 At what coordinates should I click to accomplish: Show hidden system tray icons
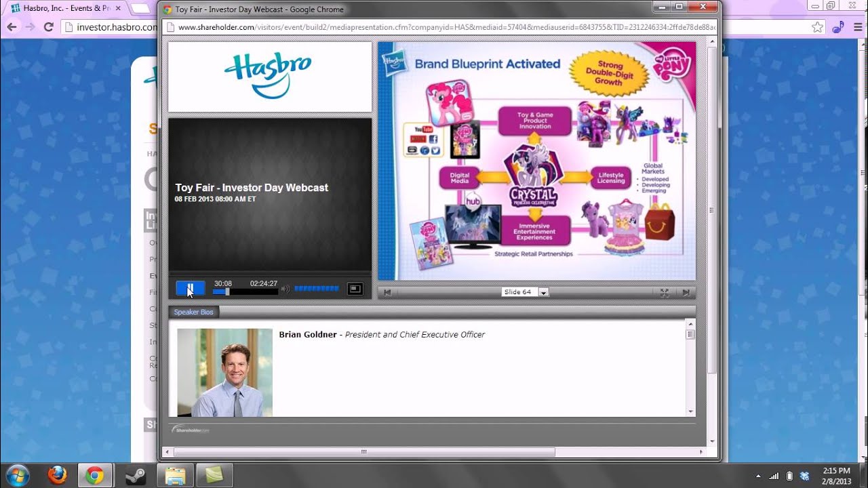click(x=758, y=476)
